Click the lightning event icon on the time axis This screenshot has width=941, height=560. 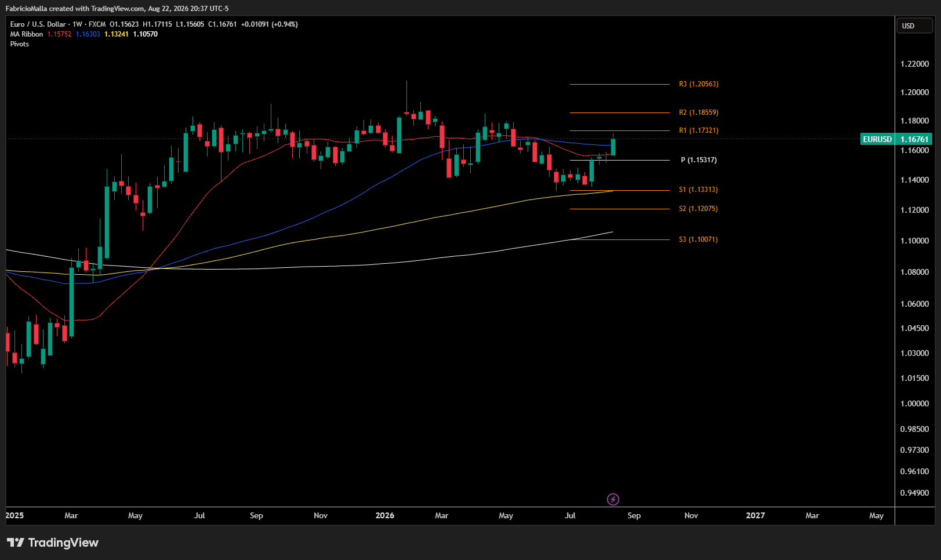coord(613,499)
